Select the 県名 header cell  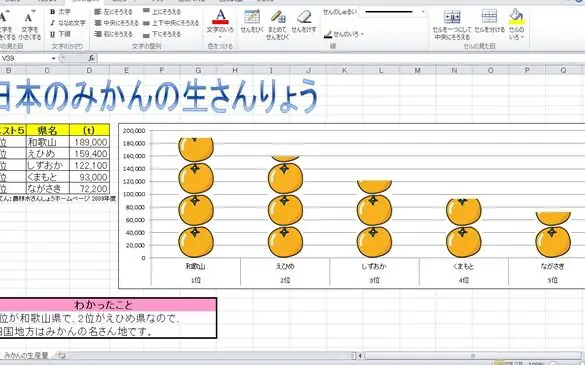click(48, 130)
